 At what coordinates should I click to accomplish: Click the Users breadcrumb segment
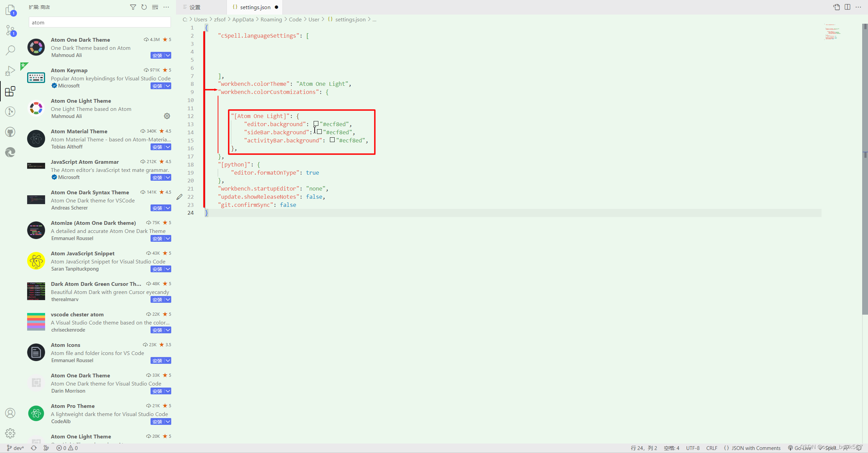200,19
